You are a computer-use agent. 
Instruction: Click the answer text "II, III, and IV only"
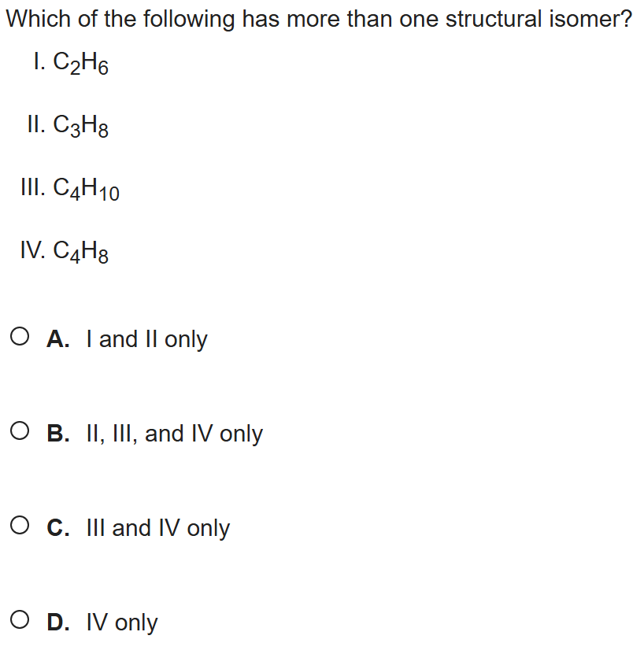175,434
